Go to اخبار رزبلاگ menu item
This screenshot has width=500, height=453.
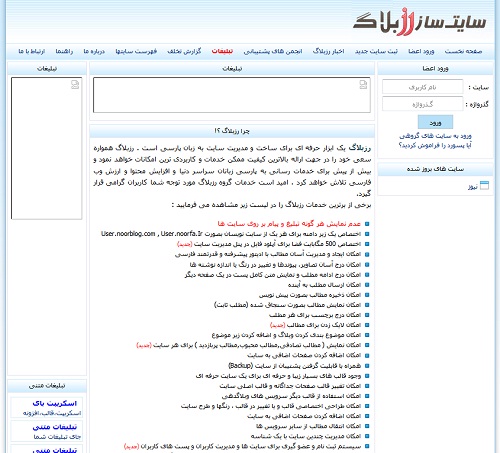328,51
